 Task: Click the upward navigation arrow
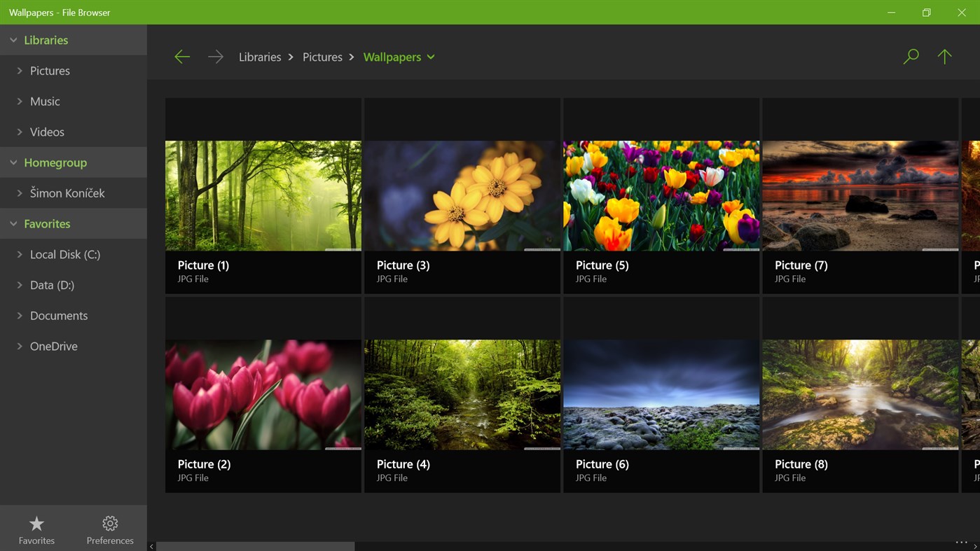pos(944,56)
